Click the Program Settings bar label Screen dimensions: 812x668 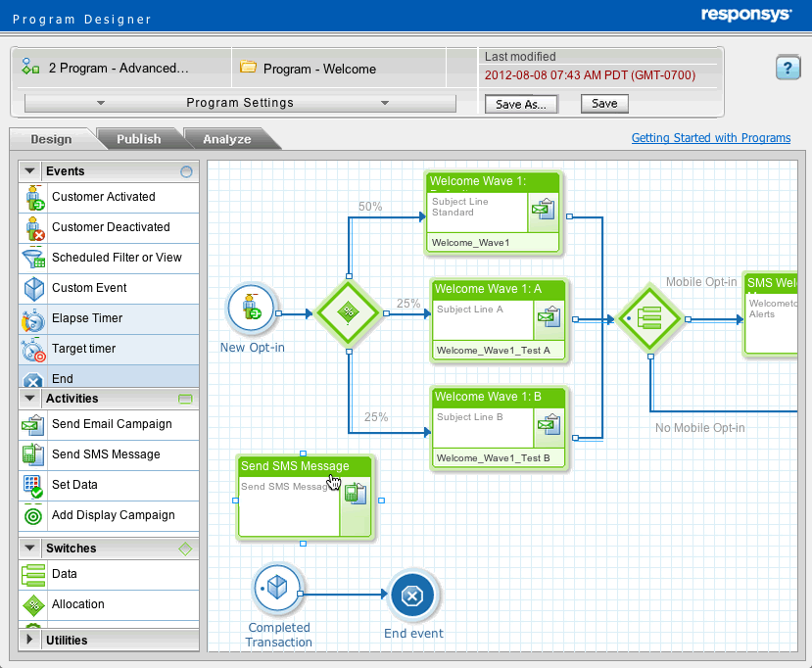click(240, 103)
